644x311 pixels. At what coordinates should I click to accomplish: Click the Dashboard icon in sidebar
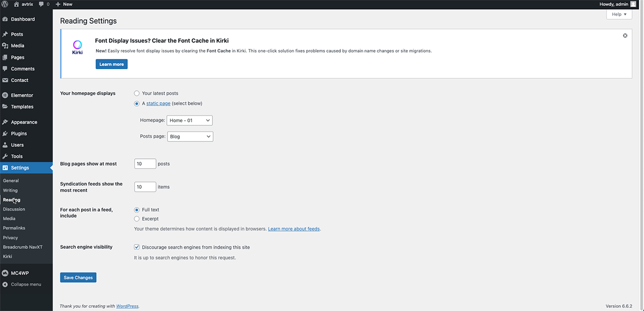(5, 19)
